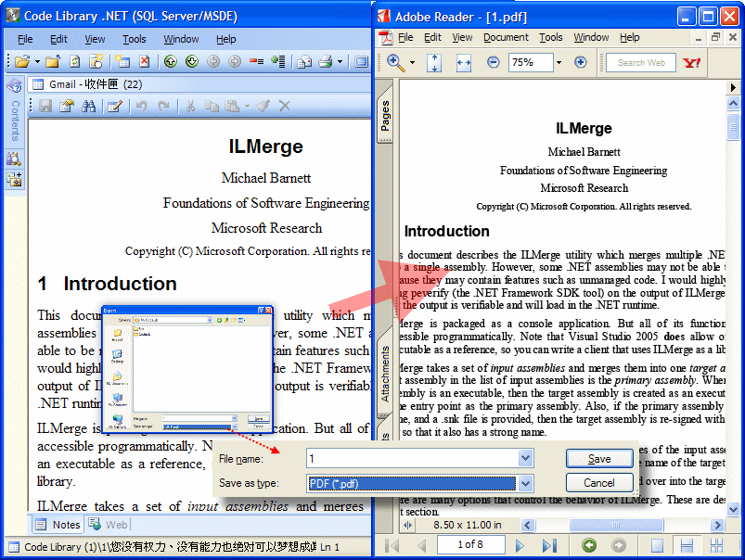The width and height of the screenshot is (745, 560).
Task: Switch to the Web tab
Action: (109, 525)
